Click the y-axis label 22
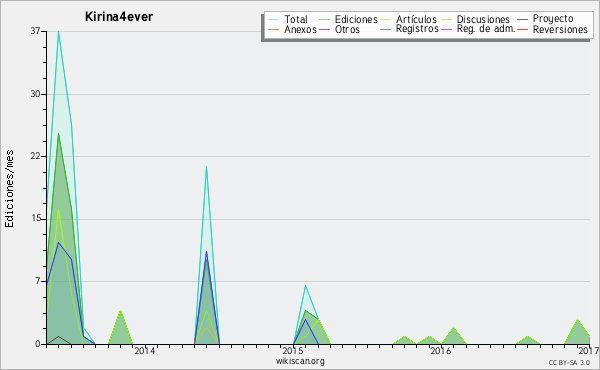The image size is (600, 370). (35, 156)
